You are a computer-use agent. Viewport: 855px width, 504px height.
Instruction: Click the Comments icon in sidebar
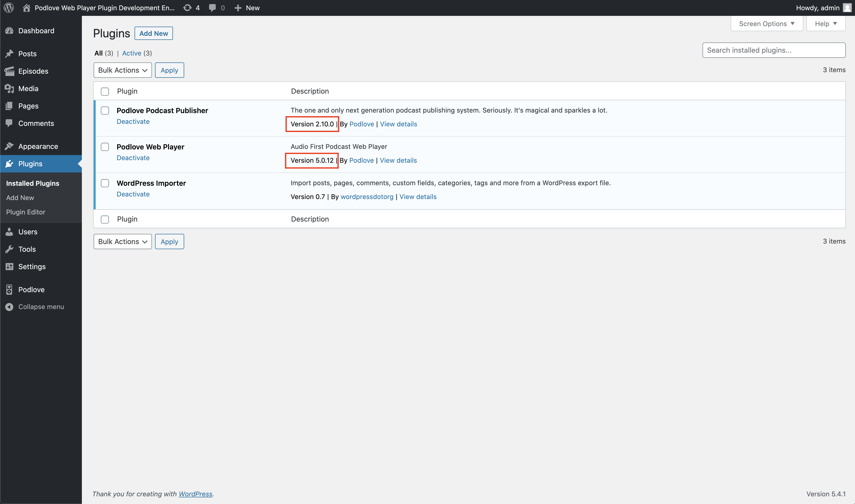pos(9,123)
